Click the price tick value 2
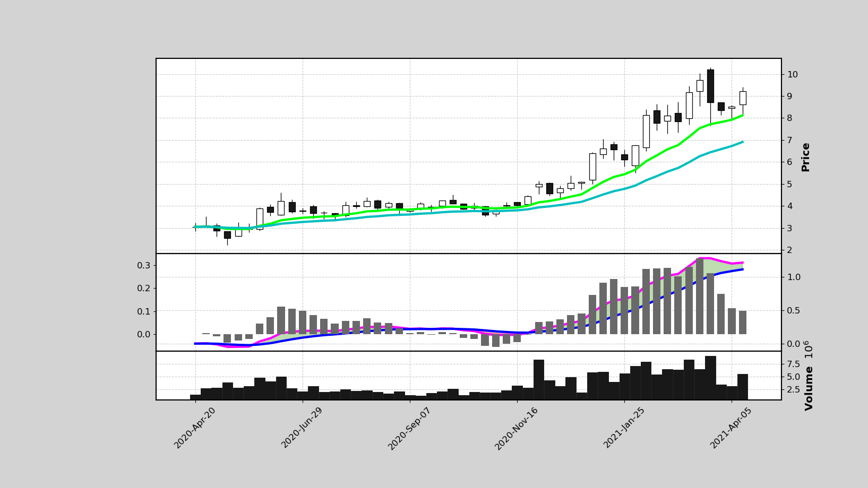The image size is (868, 488). point(789,250)
